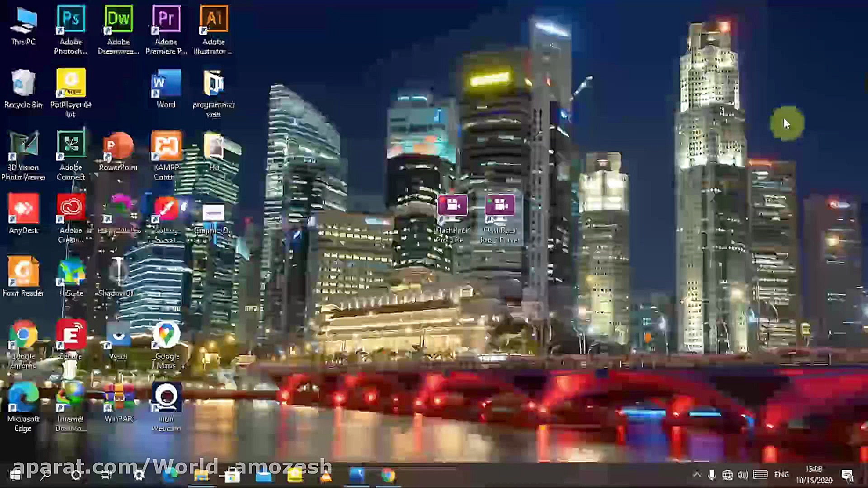The width and height of the screenshot is (868, 488).
Task: Select the XAMPP Control Panel icon
Action: pos(166,147)
